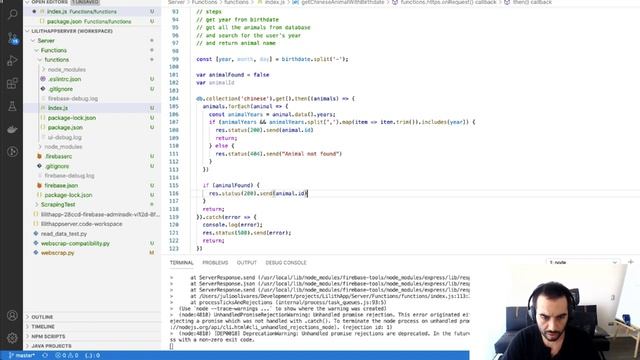
Task: Expand the JAVA PROJECTS section
Action: coord(51,346)
